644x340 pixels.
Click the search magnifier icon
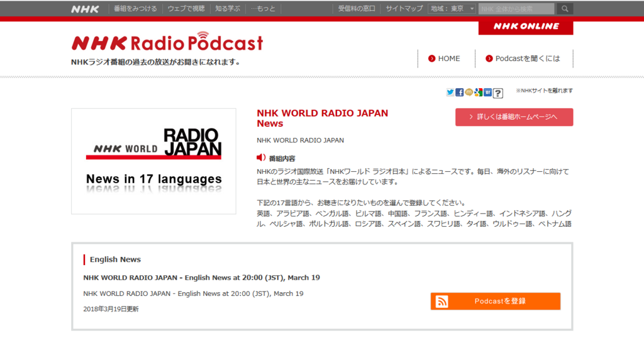[x=565, y=9]
